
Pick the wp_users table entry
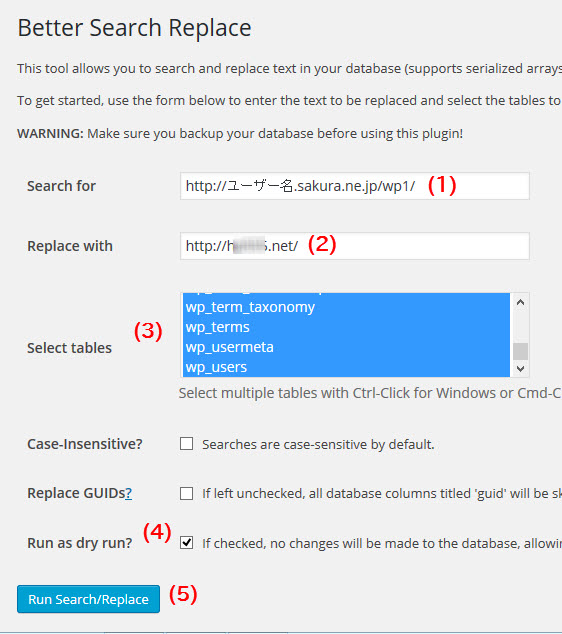point(346,367)
